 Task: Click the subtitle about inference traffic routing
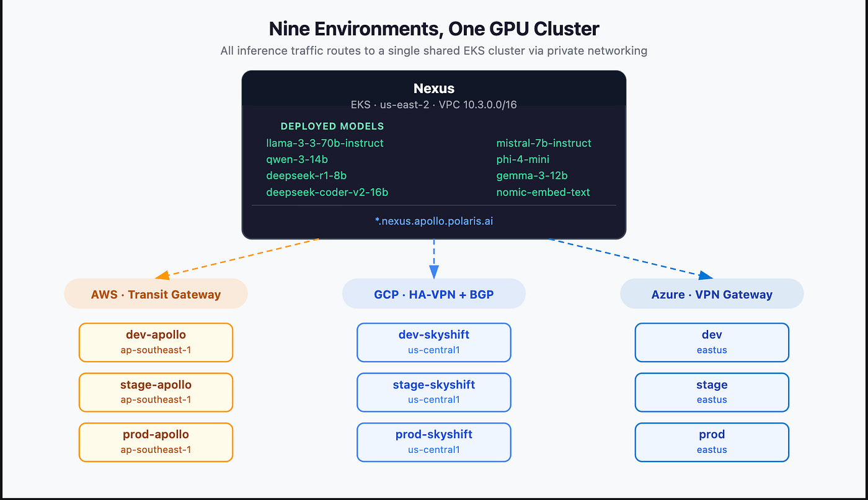tap(434, 51)
